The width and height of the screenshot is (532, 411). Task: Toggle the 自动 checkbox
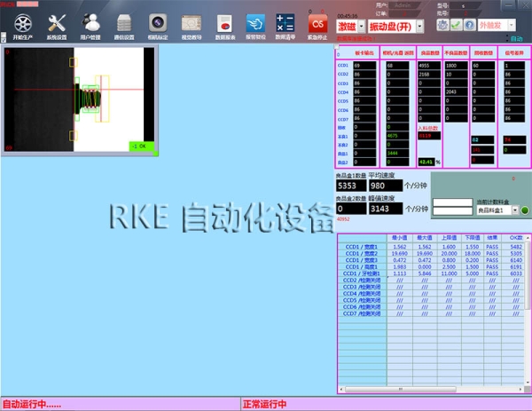(x=507, y=39)
